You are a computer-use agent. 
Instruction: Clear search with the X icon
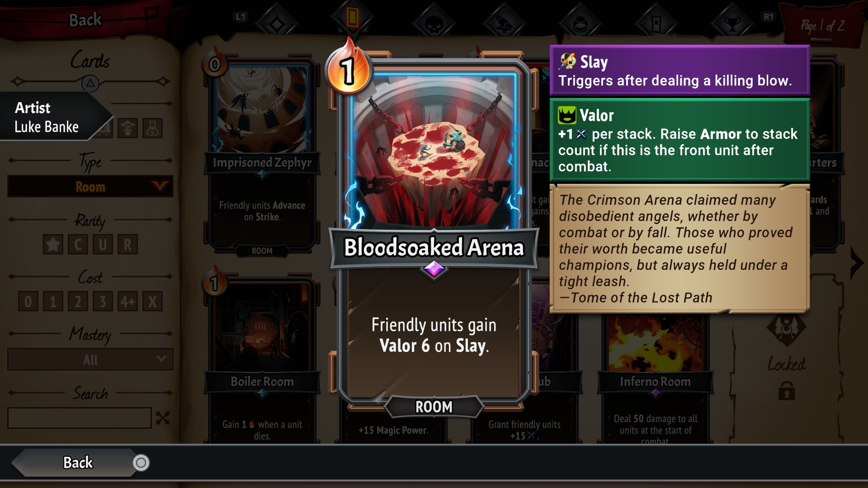(163, 418)
